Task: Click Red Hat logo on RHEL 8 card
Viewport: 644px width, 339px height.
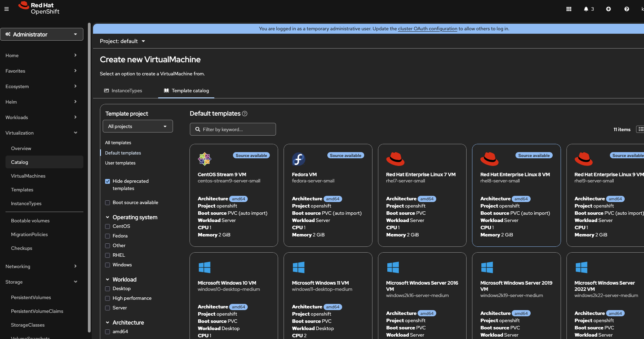Action: point(489,159)
